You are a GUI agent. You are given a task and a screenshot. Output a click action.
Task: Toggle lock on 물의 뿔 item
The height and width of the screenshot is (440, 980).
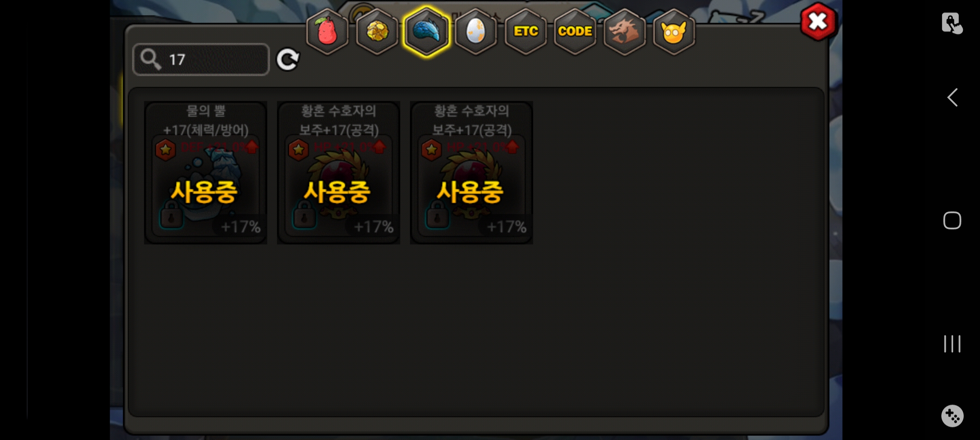pyautogui.click(x=171, y=216)
